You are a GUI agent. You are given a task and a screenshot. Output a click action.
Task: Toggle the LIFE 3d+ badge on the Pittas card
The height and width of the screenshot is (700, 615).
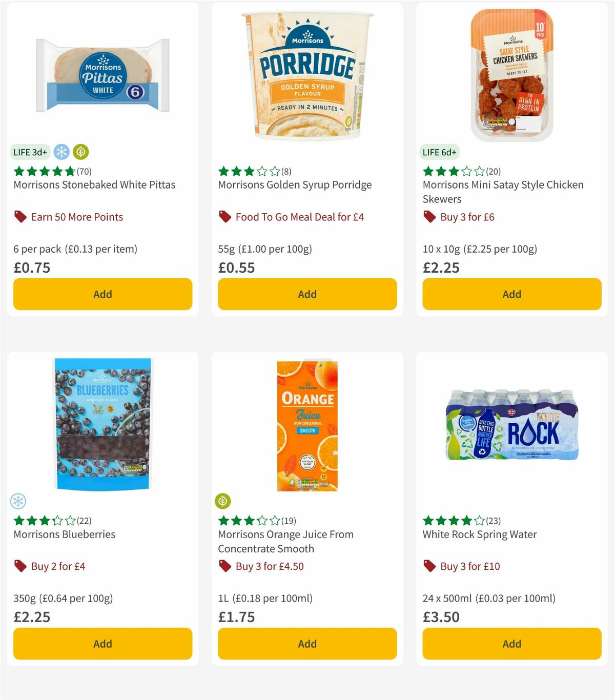click(x=29, y=152)
